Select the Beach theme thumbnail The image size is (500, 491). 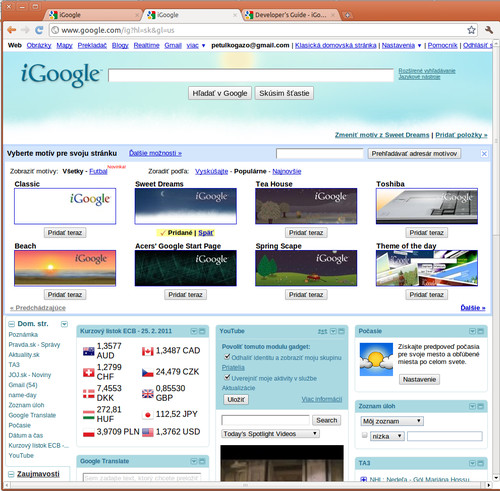point(65,268)
